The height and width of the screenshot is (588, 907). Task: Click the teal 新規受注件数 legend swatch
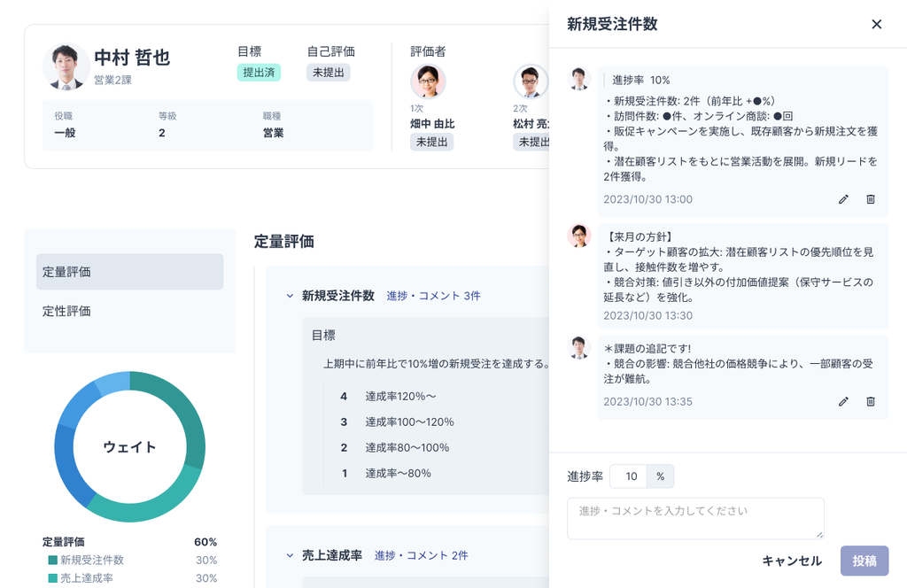(x=53, y=561)
